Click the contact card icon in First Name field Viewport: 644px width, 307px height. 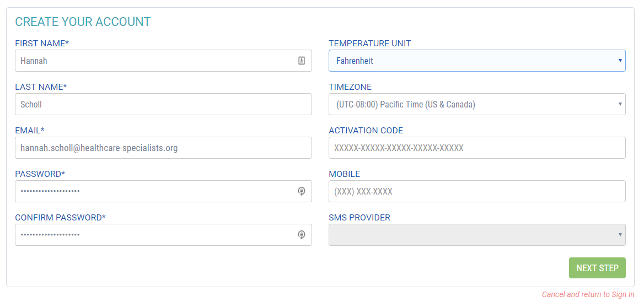[302, 61]
